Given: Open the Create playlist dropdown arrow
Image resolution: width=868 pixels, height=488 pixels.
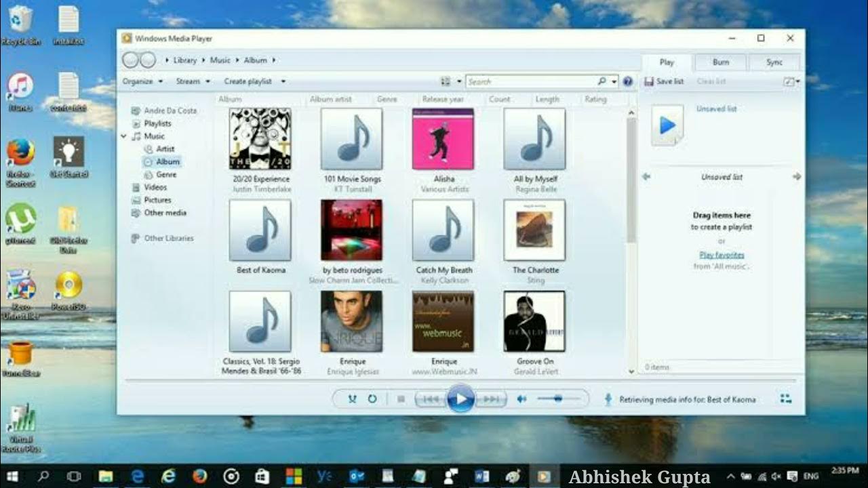Looking at the screenshot, I should [283, 81].
